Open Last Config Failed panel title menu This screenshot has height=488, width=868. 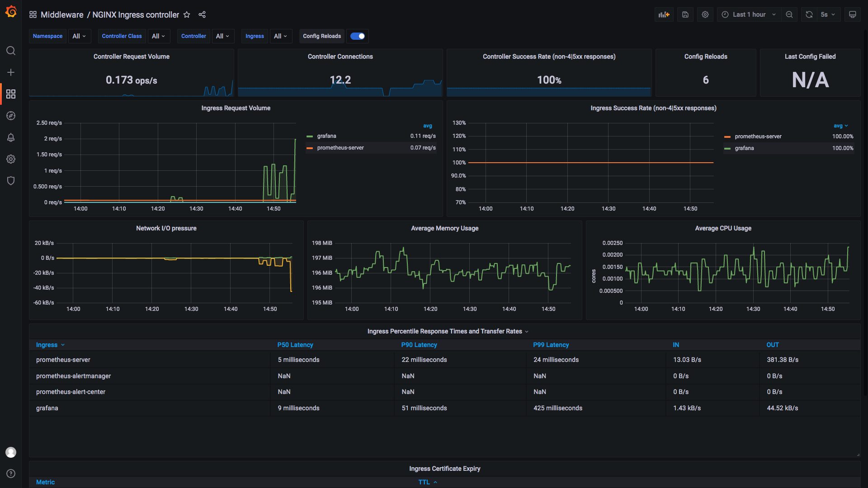[x=810, y=56]
